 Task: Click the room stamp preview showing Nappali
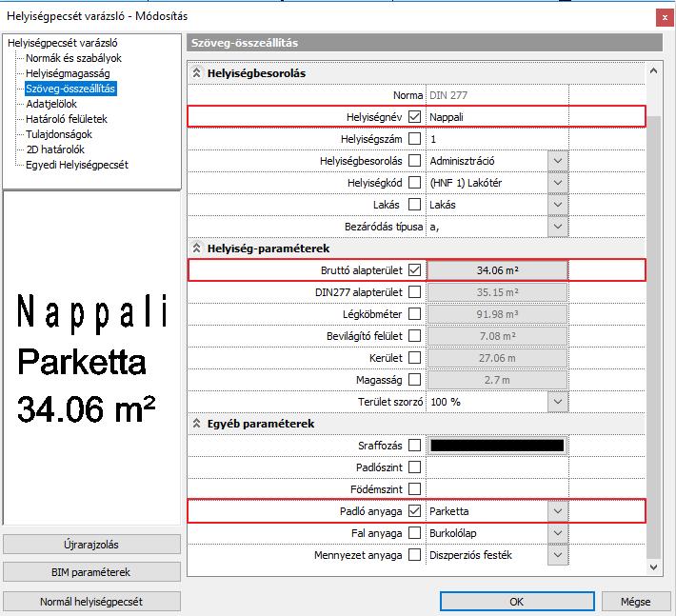pyautogui.click(x=91, y=358)
